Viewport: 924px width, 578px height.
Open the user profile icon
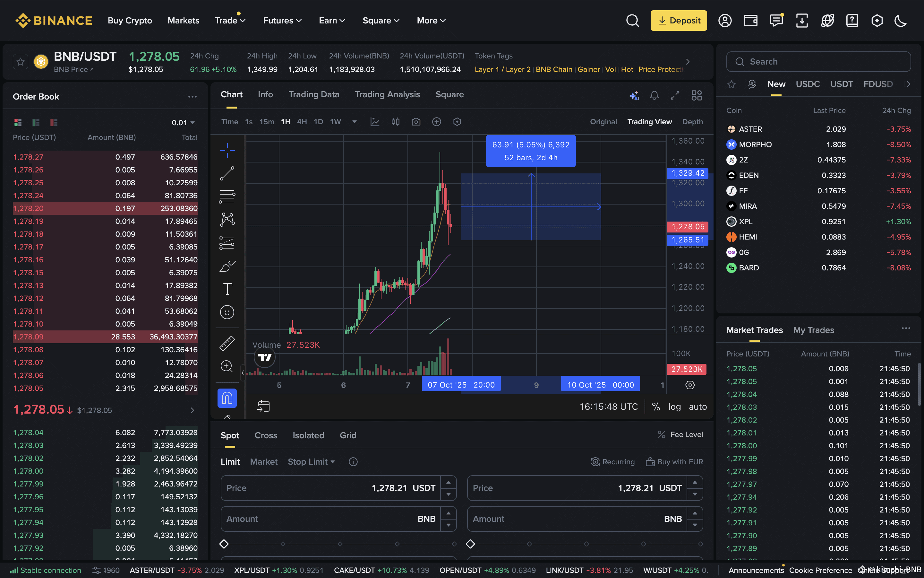725,21
